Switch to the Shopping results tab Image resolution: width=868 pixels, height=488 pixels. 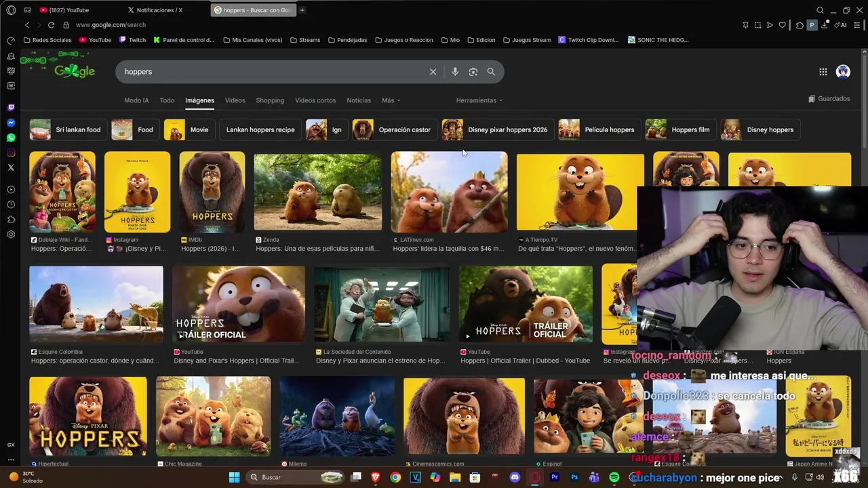click(x=270, y=100)
